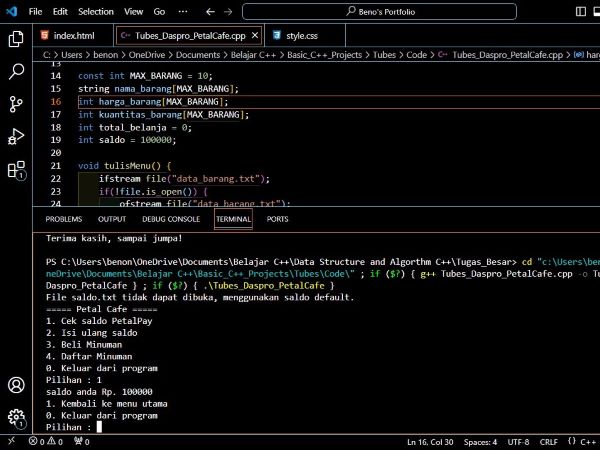Open the Explorer view in activity bar

[x=16, y=39]
